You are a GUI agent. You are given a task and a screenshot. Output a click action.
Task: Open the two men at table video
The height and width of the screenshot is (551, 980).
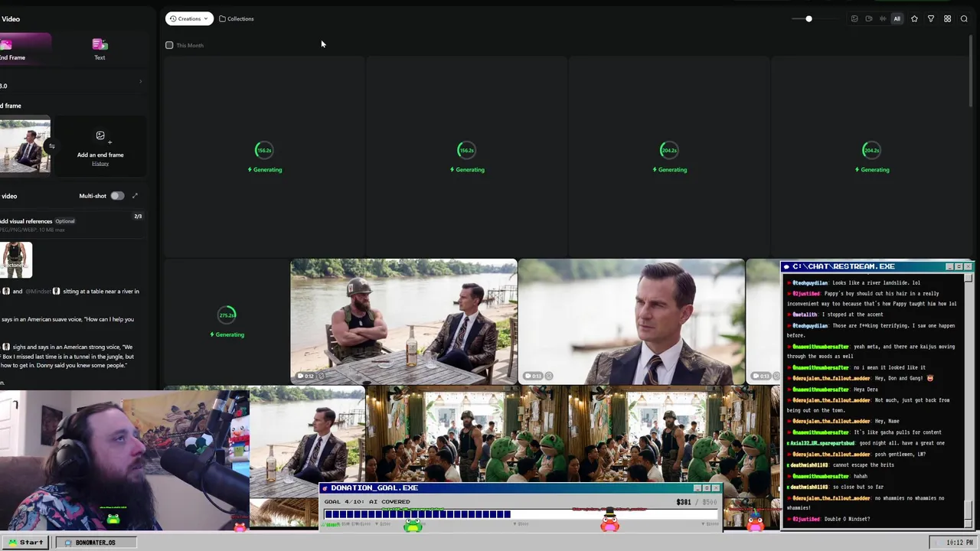pos(403,321)
